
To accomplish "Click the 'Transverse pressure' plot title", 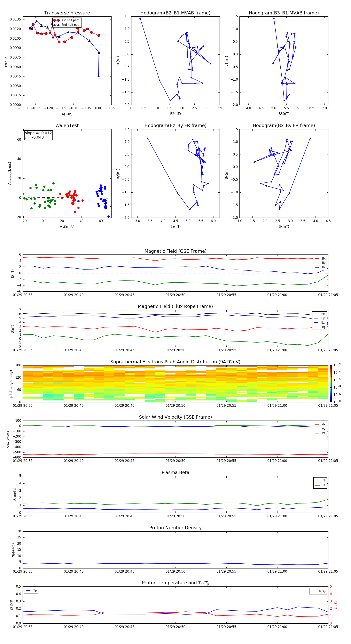I will [x=67, y=13].
